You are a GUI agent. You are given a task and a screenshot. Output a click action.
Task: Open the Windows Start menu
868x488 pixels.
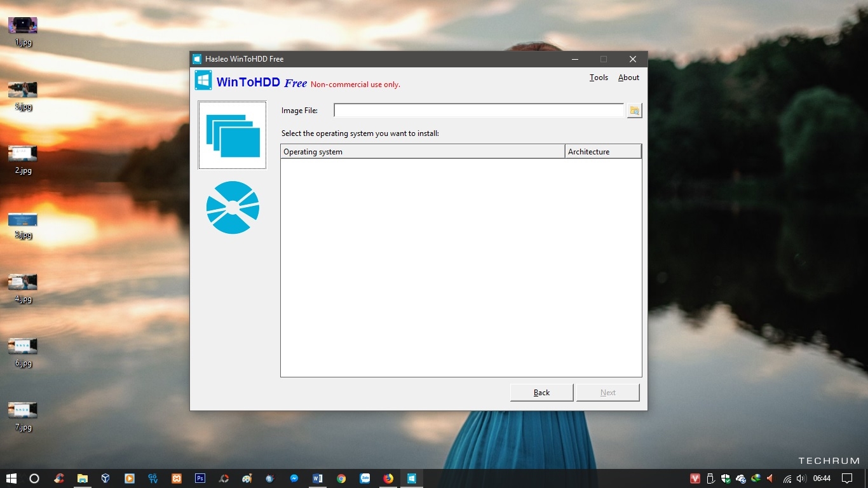point(11,478)
